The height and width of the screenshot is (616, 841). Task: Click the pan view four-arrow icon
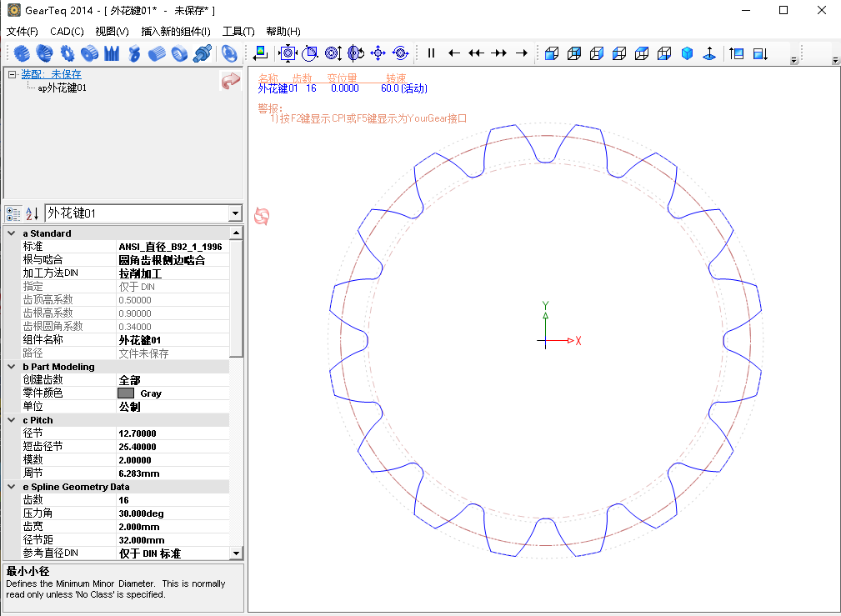pos(378,53)
